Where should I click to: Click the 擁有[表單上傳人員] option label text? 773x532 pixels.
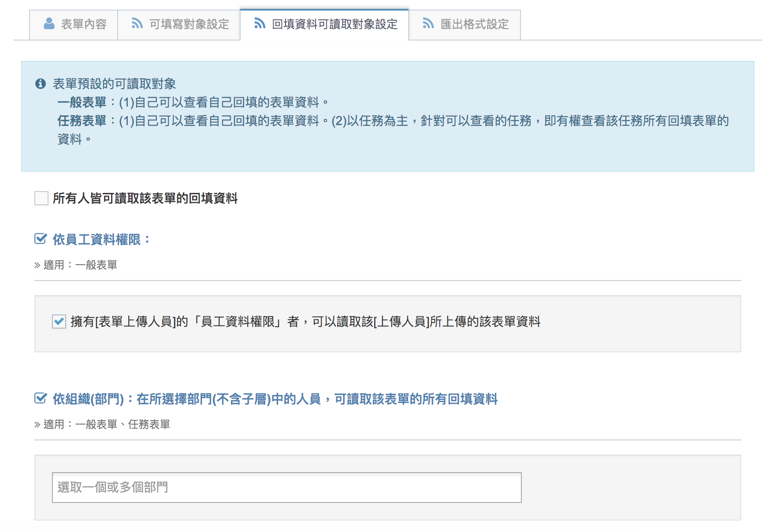click(305, 321)
